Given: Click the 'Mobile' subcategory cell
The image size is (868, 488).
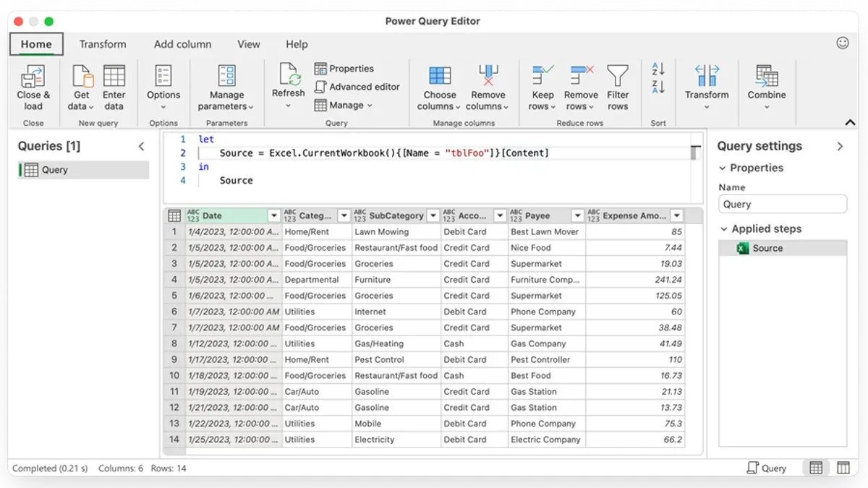Looking at the screenshot, I should [x=396, y=424].
